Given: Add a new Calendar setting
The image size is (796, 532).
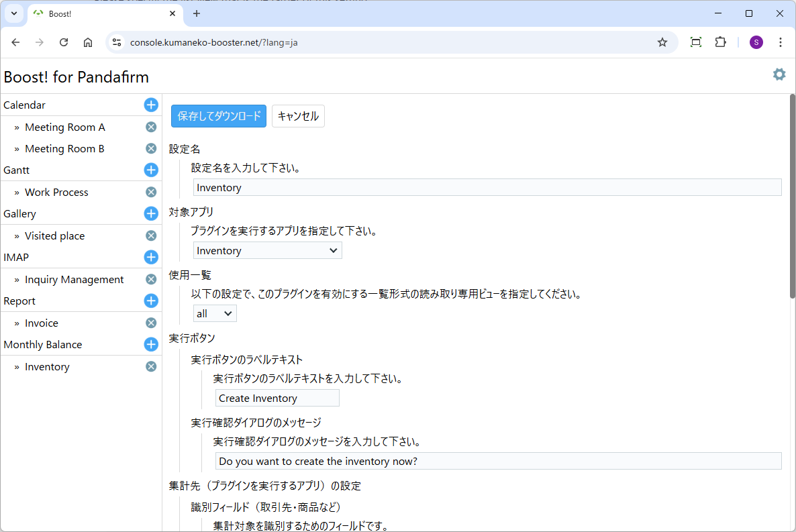Looking at the screenshot, I should tap(151, 105).
